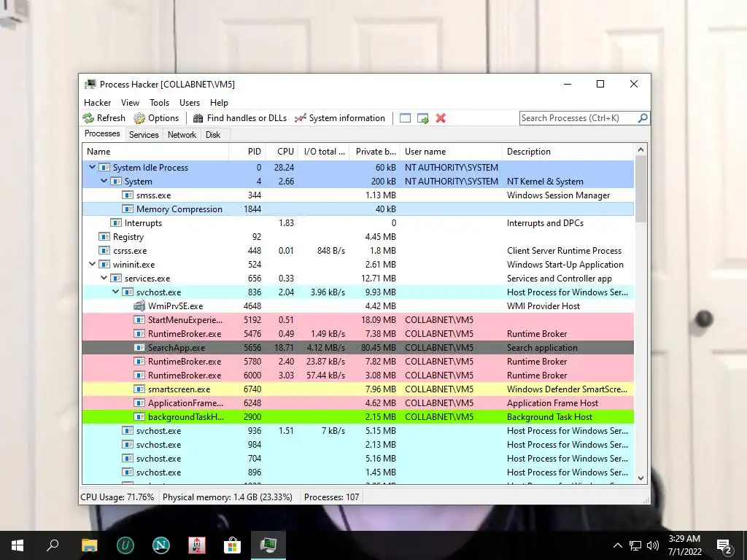Image resolution: width=747 pixels, height=560 pixels.
Task: Collapse the System process node
Action: pos(104,181)
